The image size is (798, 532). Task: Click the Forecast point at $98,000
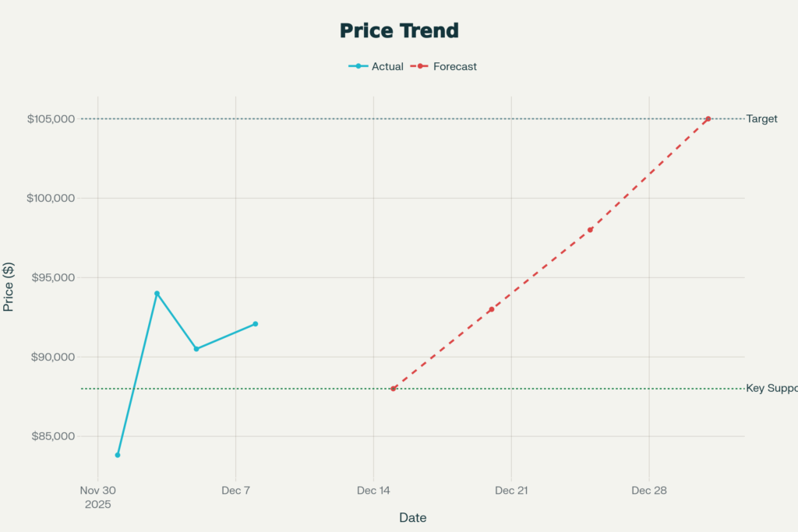[590, 230]
